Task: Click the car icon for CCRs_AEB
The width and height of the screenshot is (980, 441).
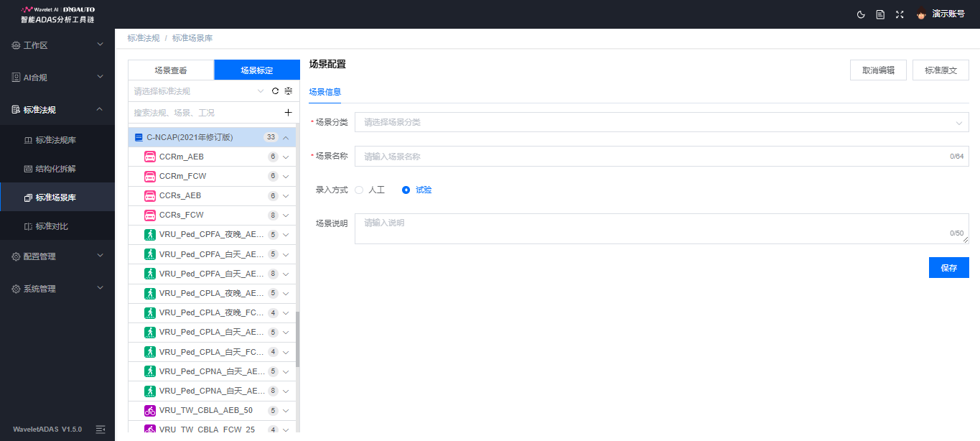Action: tap(150, 195)
